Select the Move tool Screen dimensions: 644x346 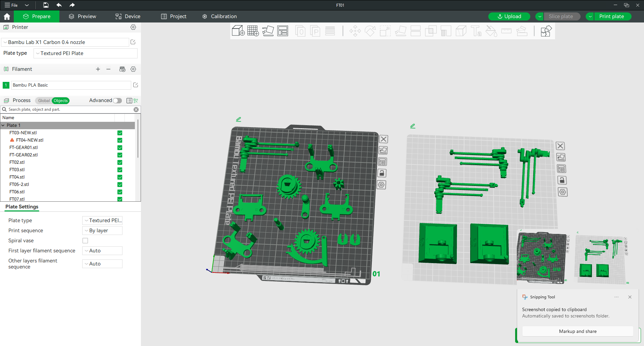click(x=355, y=31)
